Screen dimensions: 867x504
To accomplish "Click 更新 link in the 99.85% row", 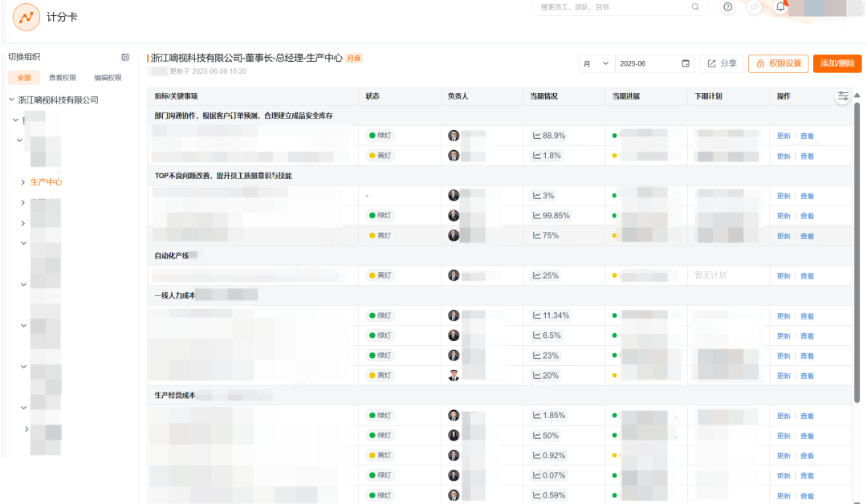I will click(784, 216).
